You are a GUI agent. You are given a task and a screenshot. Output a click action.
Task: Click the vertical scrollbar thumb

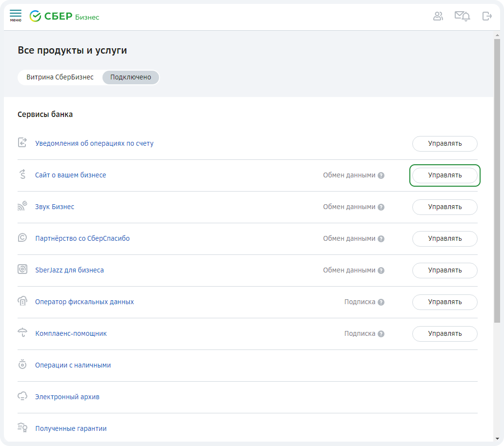497,181
